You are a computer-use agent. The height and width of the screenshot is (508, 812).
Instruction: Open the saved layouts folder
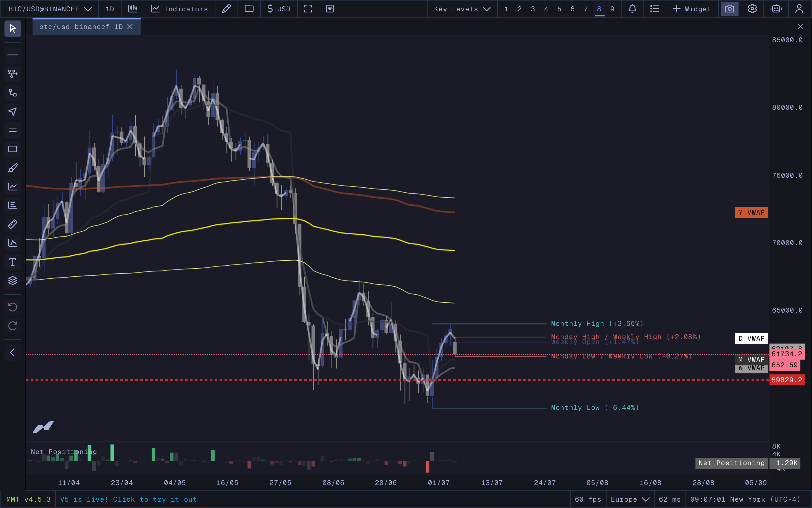click(249, 9)
